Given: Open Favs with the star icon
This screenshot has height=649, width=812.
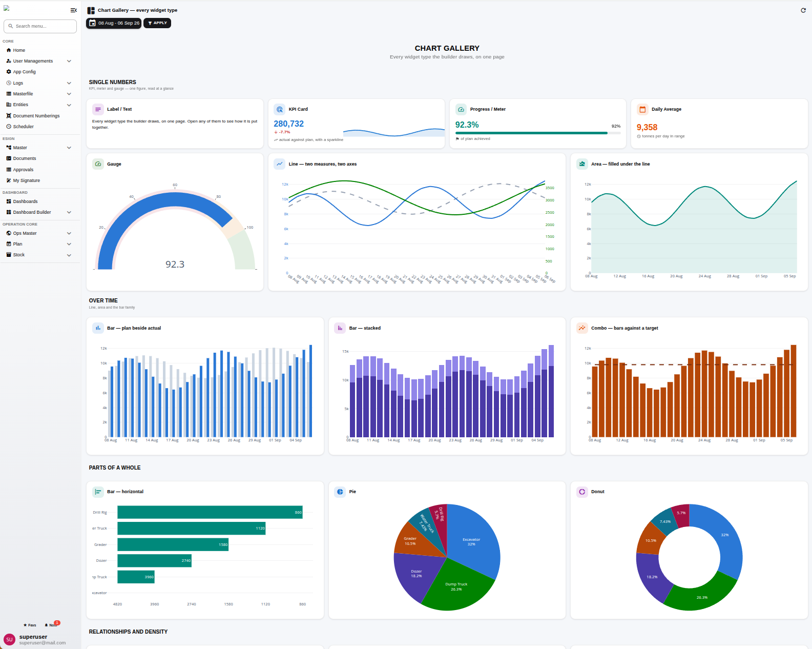Looking at the screenshot, I should [25, 625].
